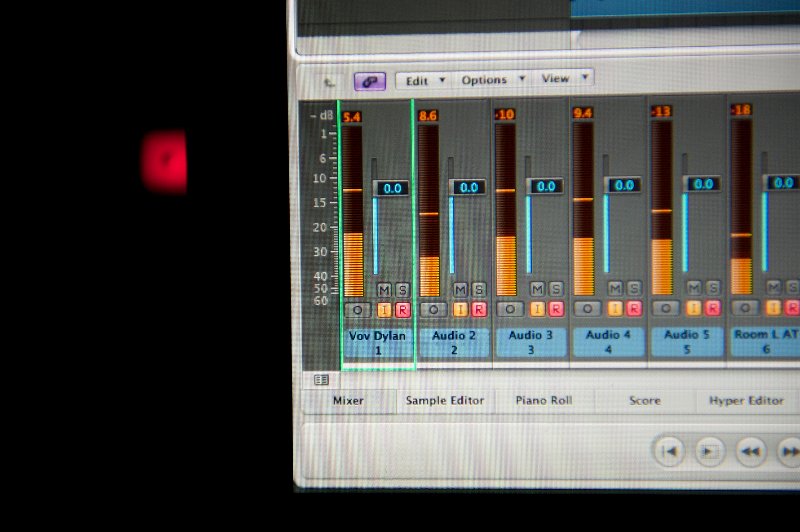
Task: Click the O format button on Audio 4
Action: [x=588, y=308]
